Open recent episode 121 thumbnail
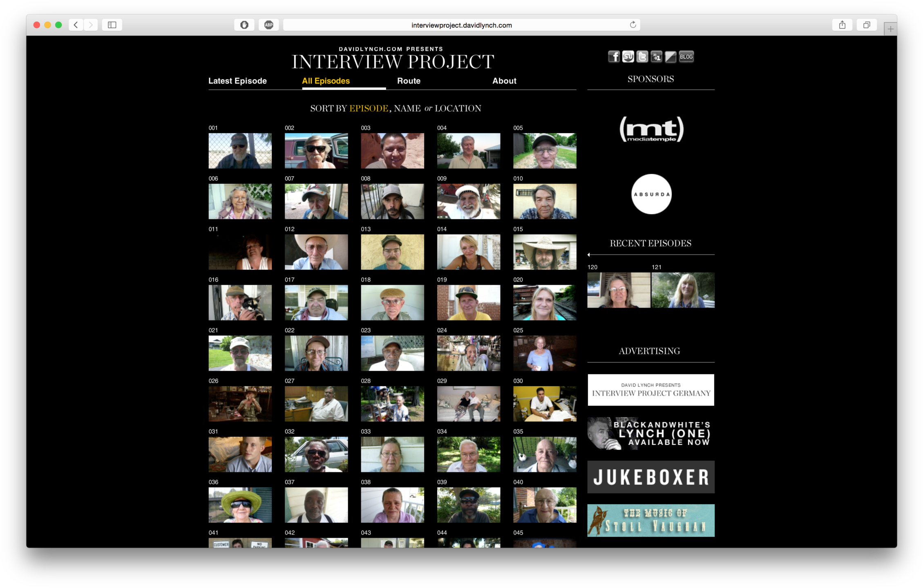The width and height of the screenshot is (923, 588). point(683,290)
